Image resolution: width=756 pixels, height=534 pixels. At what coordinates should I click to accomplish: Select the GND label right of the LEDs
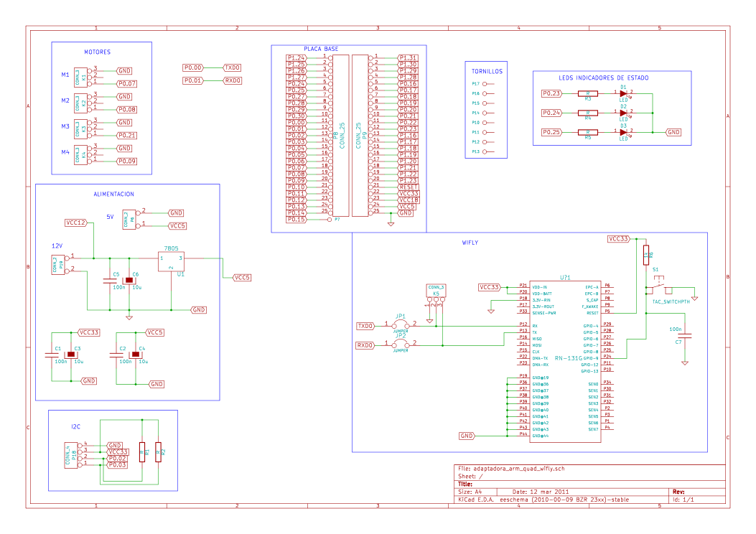(x=674, y=132)
